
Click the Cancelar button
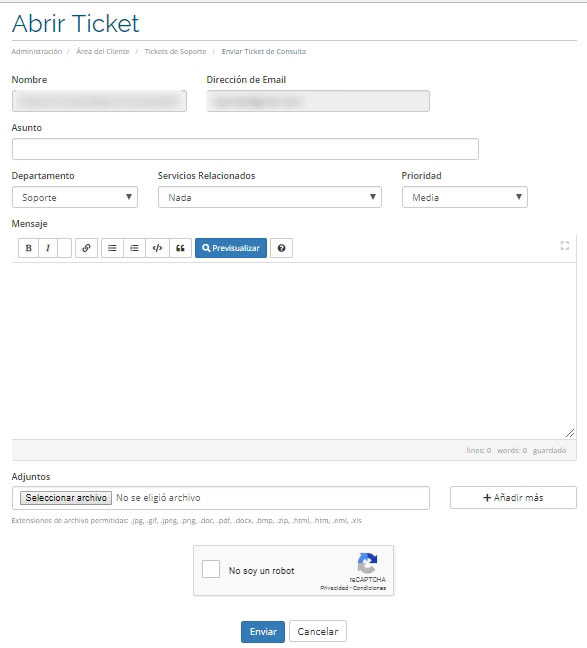[x=318, y=631]
